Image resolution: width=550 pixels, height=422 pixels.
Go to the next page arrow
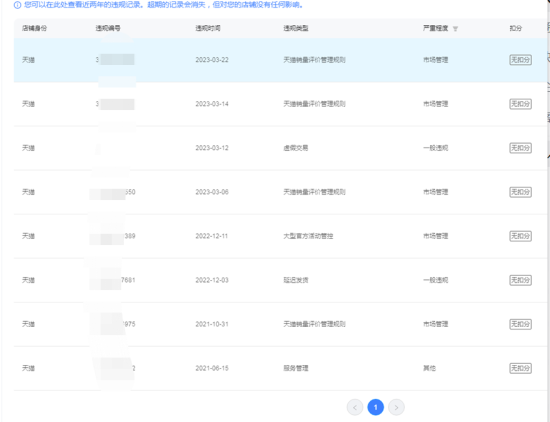click(396, 407)
